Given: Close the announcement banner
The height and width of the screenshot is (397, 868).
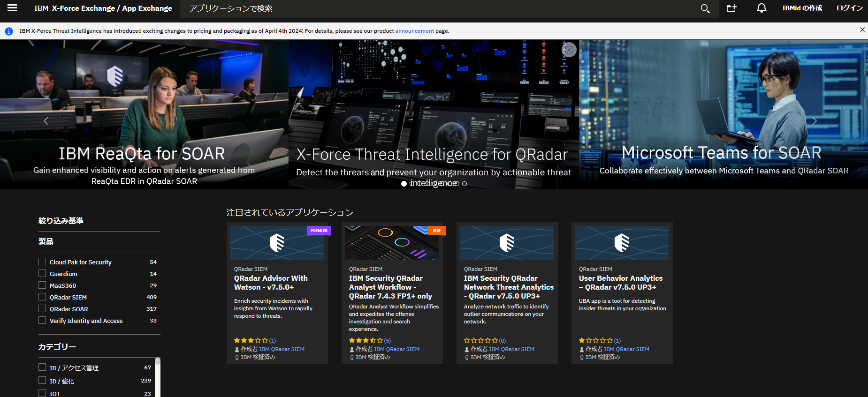Looking at the screenshot, I should (x=862, y=30).
